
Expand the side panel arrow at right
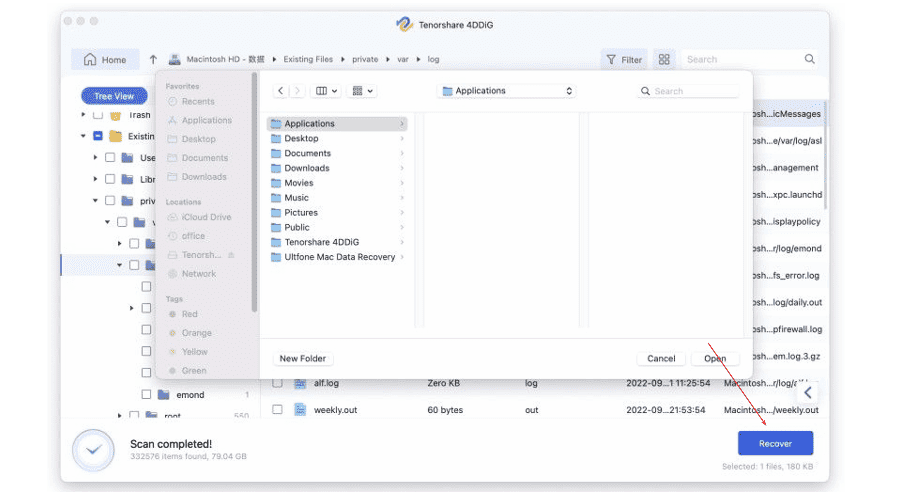point(808,393)
